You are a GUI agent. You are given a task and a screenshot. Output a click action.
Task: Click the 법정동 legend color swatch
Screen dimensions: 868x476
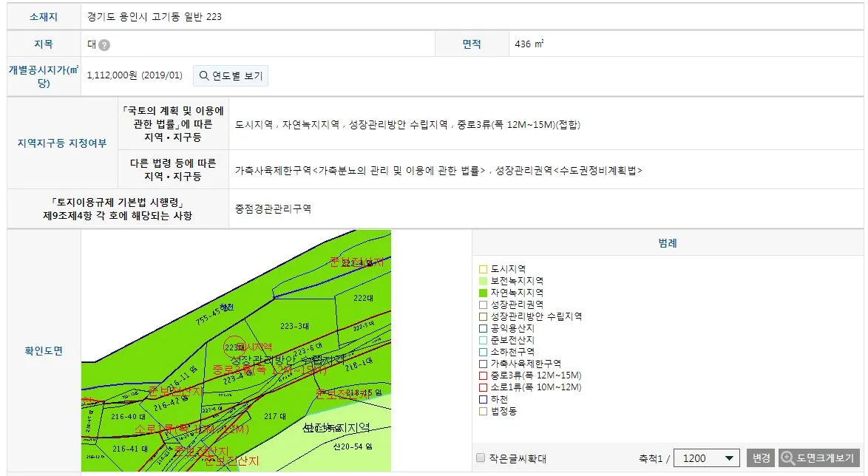(x=482, y=410)
